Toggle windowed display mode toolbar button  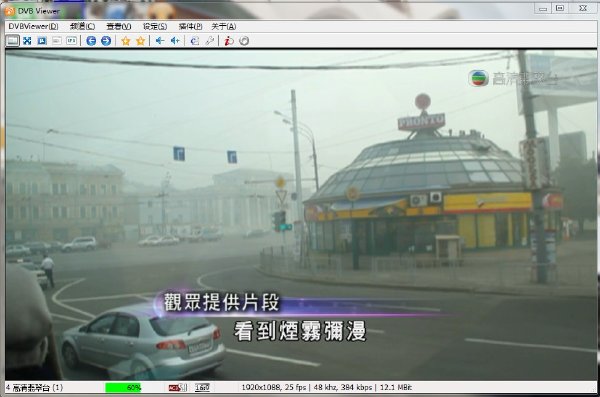coord(12,40)
